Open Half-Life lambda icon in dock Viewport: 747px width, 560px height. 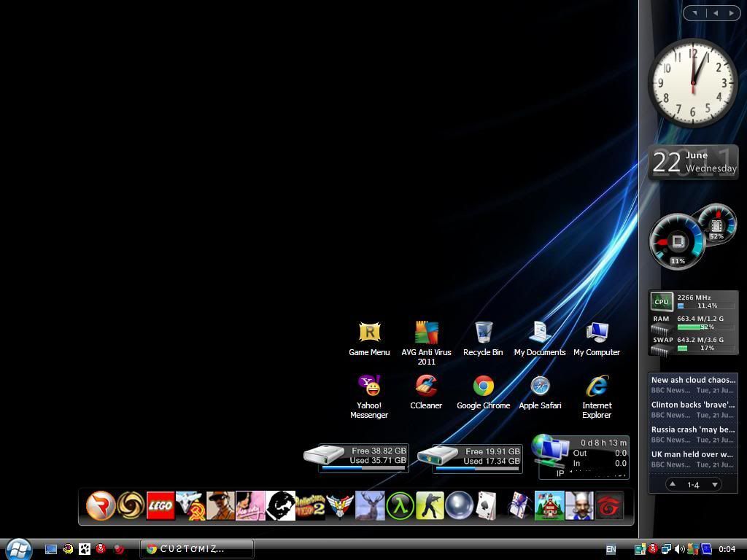[400, 505]
